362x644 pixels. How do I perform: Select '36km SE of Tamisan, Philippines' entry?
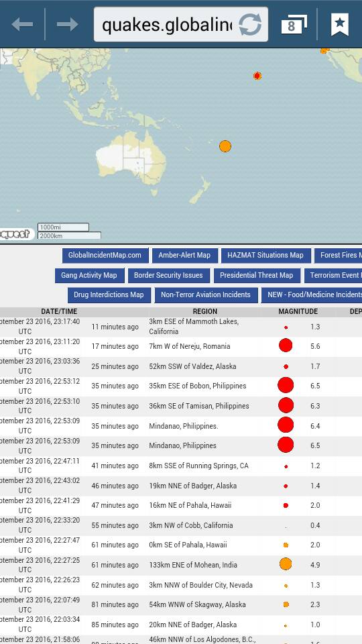[199, 407]
